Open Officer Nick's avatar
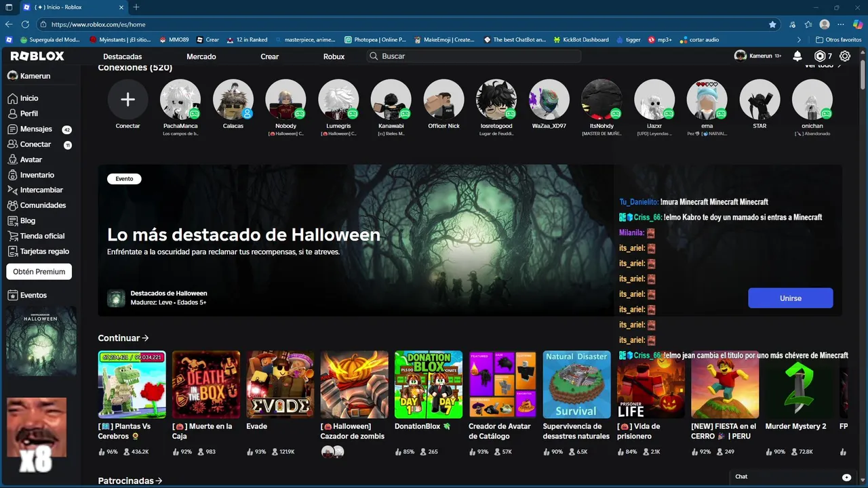This screenshot has width=868, height=488. click(x=444, y=100)
